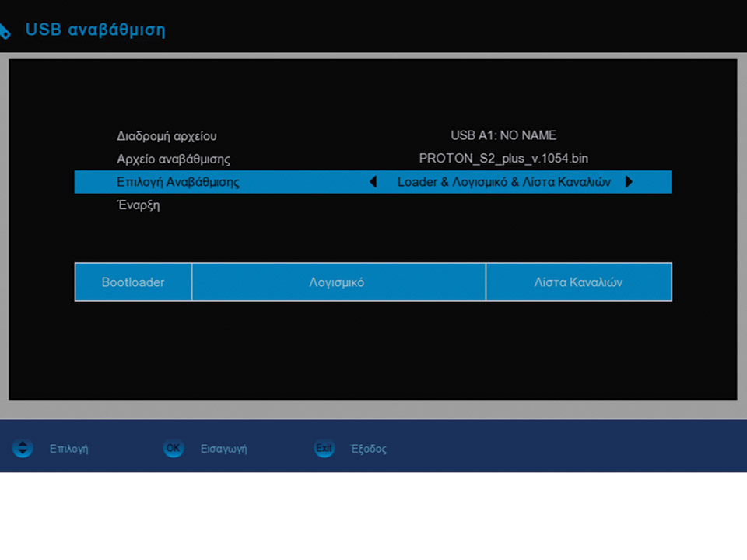Image resolution: width=747 pixels, height=560 pixels.
Task: Select the 'Διαδρομή αρχείου' row label
Action: click(167, 136)
